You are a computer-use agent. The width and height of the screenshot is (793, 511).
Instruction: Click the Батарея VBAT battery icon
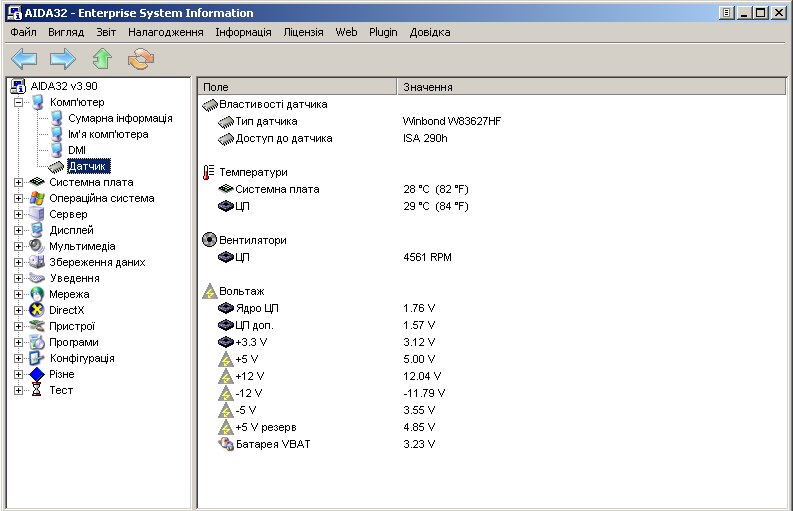pyautogui.click(x=226, y=444)
